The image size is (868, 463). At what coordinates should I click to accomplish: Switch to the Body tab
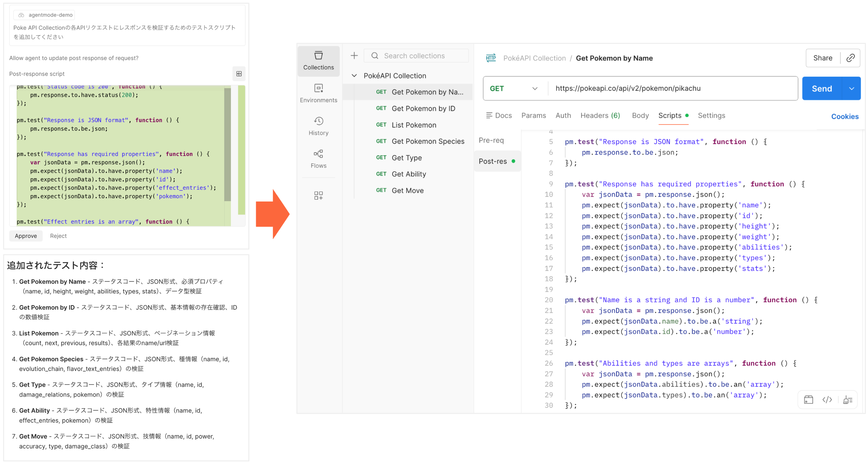(x=640, y=116)
